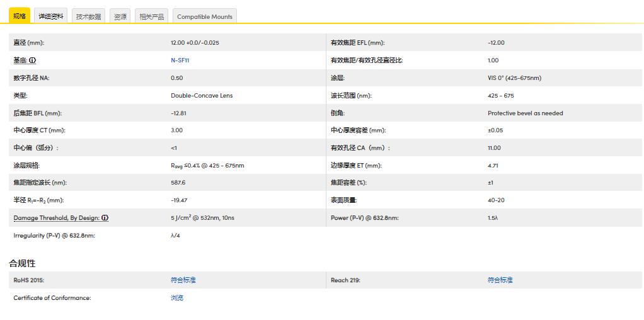Image resolution: width=644 pixels, height=320 pixels.
Task: Click the RoHS 2015 符合标准 link
Action: tap(183, 280)
